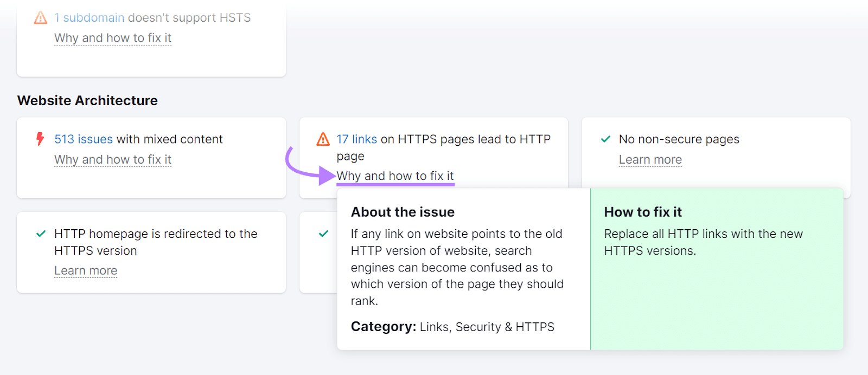Open the 17 links details page
This screenshot has width=868, height=375.
pos(356,139)
